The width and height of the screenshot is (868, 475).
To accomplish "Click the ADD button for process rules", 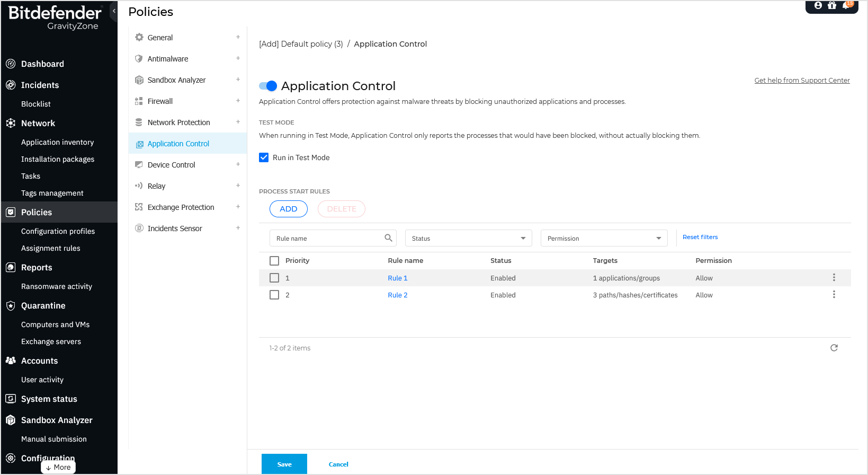I will (x=289, y=209).
